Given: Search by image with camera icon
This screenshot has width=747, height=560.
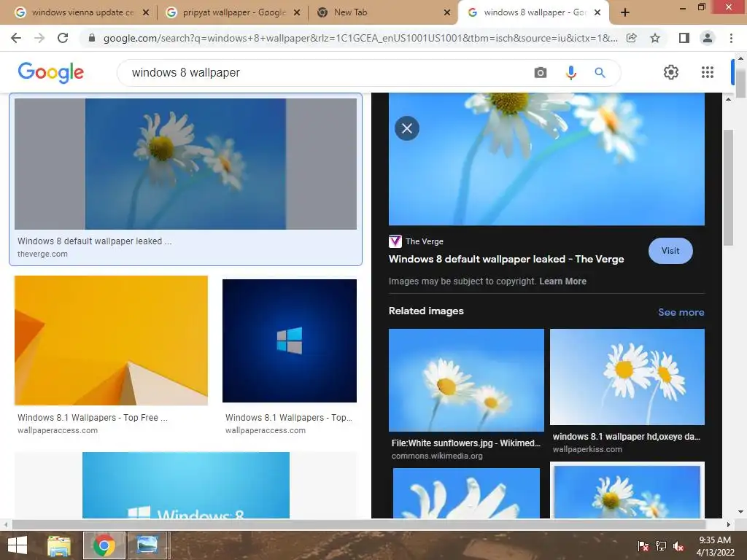Looking at the screenshot, I should [541, 72].
